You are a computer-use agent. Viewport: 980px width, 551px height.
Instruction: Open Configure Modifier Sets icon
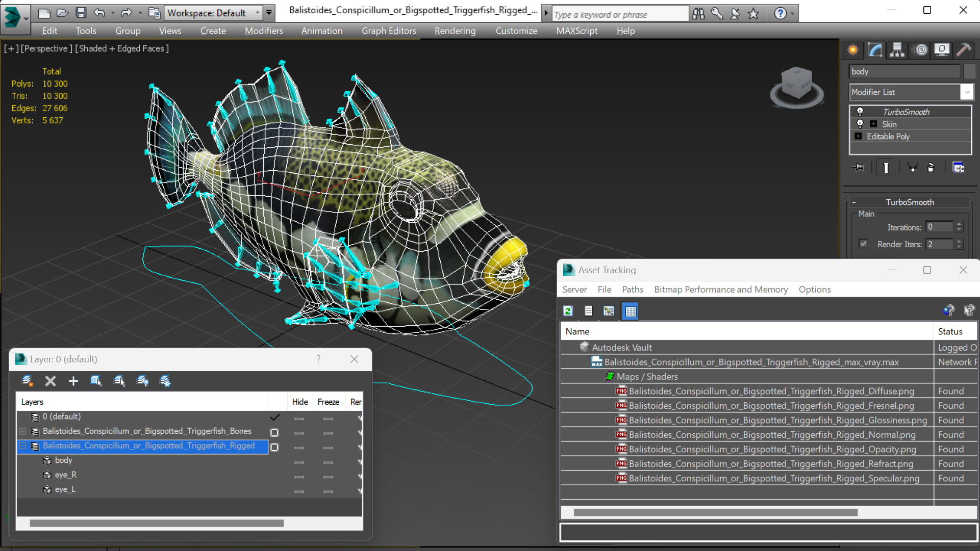pos(958,168)
